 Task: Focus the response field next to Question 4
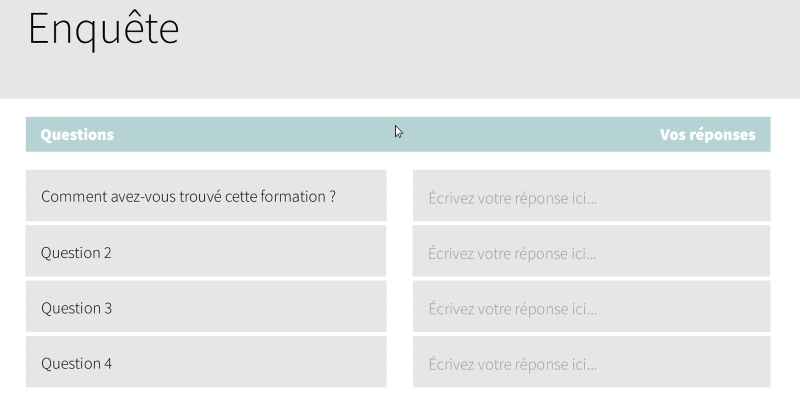591,362
